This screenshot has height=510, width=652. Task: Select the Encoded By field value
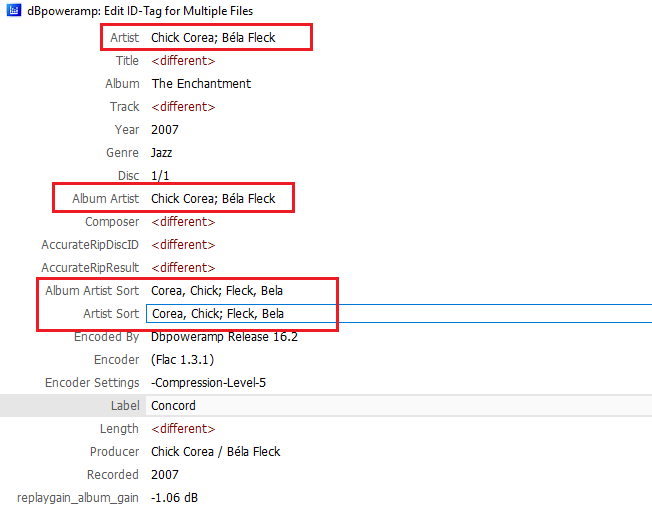tap(224, 337)
